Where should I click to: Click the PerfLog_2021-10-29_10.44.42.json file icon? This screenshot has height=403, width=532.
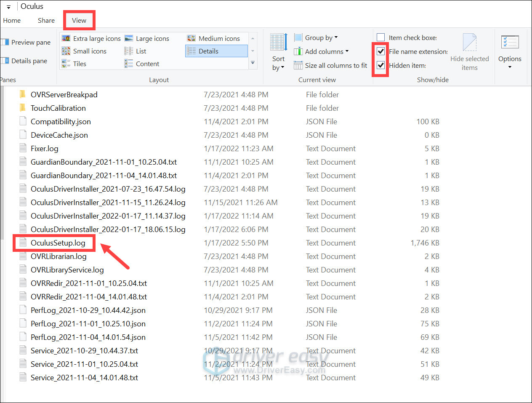click(x=23, y=310)
